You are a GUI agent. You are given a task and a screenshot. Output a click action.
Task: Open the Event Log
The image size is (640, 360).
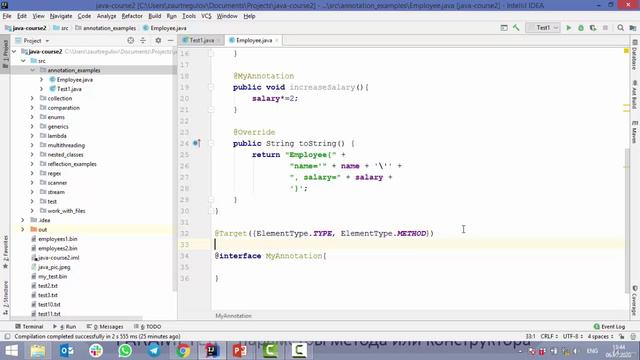tap(609, 327)
